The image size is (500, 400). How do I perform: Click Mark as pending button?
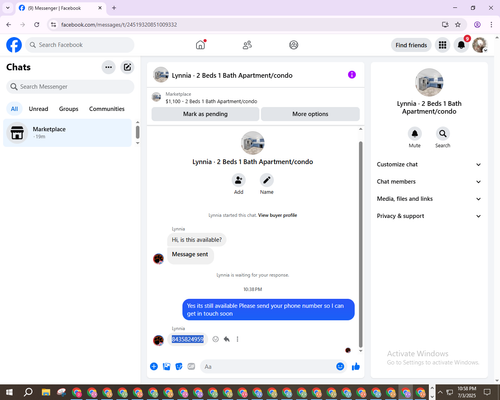205,114
